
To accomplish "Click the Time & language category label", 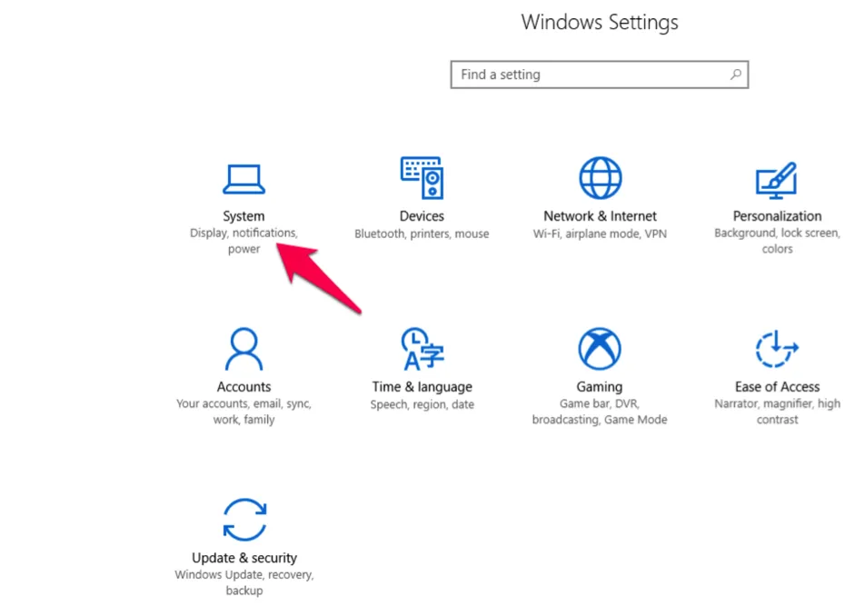I will [x=422, y=386].
